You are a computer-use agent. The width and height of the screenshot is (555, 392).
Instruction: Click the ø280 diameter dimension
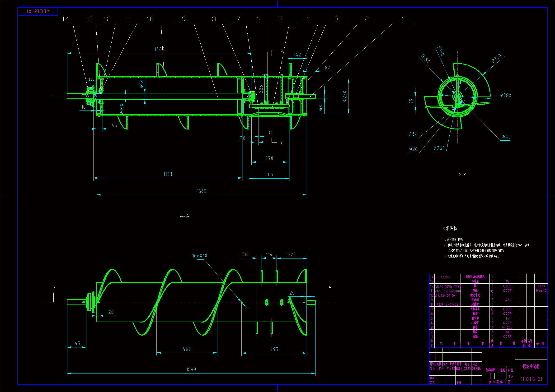click(x=505, y=95)
